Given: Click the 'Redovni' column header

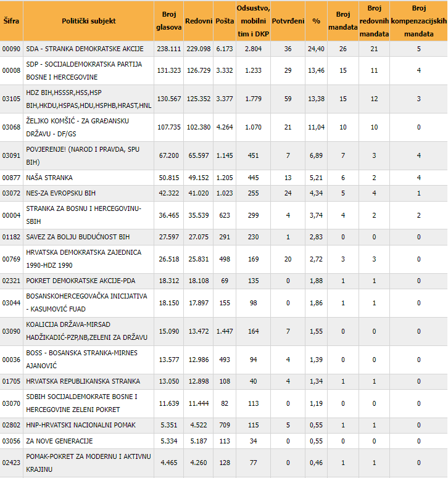Looking at the screenshot, I should click(199, 21).
